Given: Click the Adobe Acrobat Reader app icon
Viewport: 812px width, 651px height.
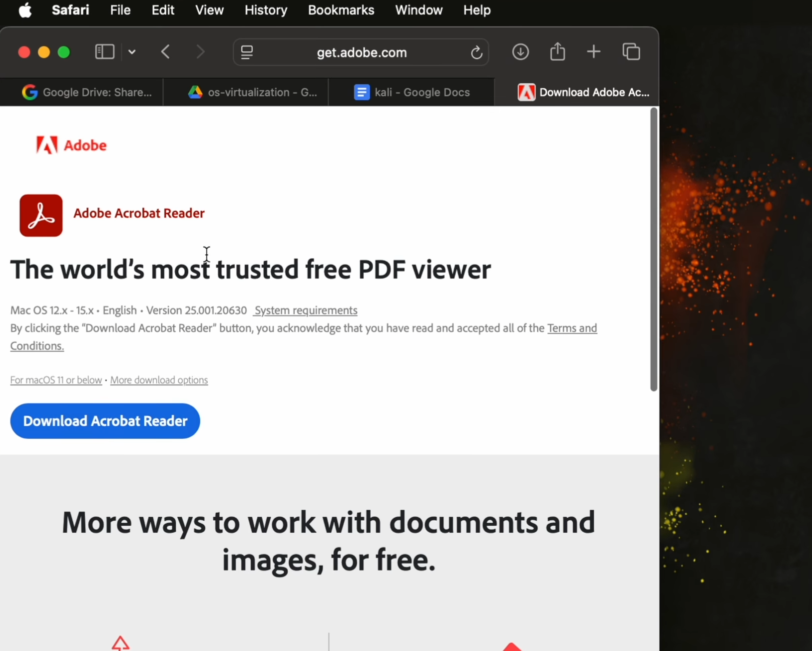Looking at the screenshot, I should point(41,215).
